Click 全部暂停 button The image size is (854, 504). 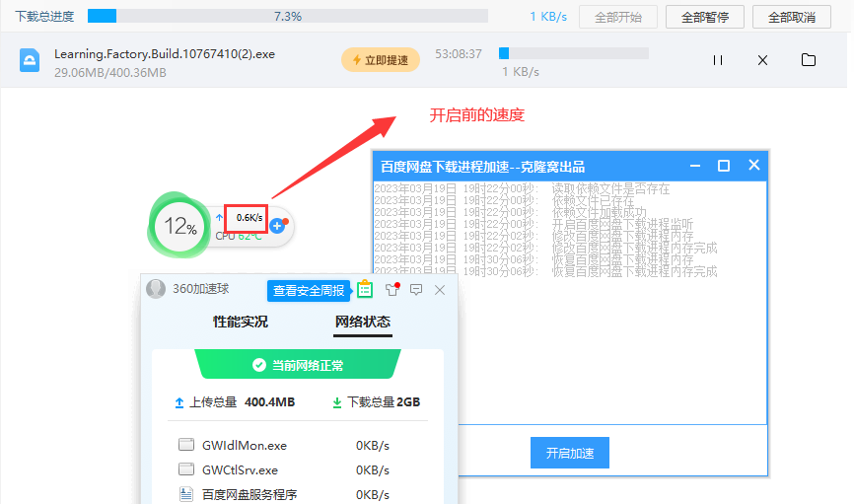(x=705, y=17)
